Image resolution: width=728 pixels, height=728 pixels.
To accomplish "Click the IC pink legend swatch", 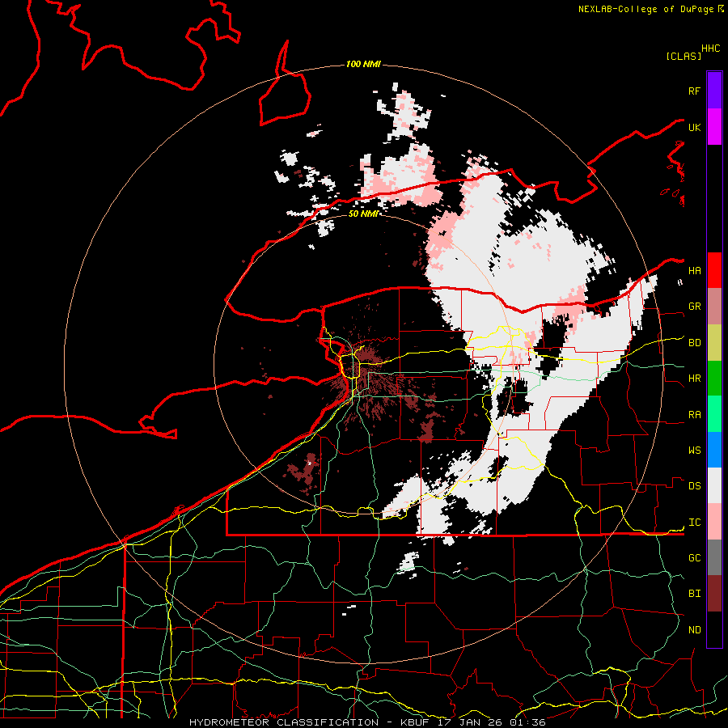I will click(714, 522).
